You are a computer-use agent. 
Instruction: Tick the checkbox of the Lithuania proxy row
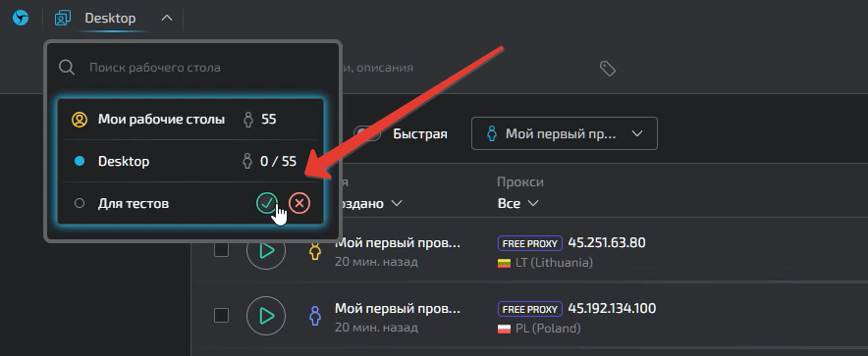(222, 250)
